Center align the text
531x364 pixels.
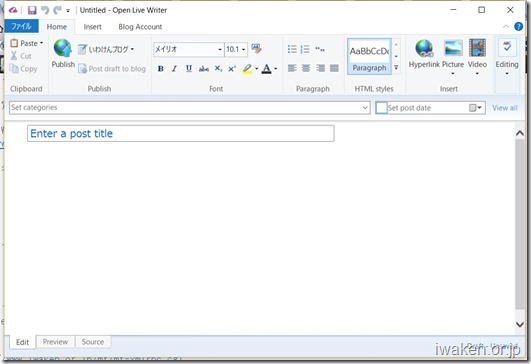point(306,68)
